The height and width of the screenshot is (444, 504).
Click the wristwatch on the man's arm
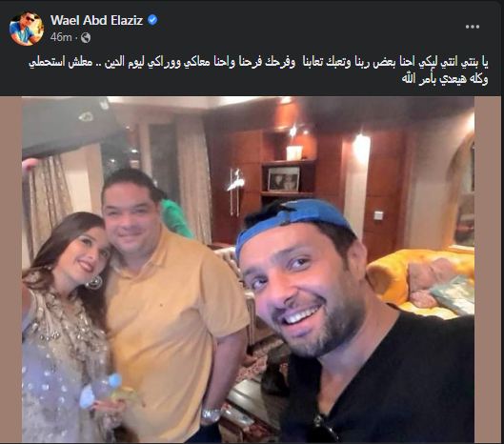tap(212, 415)
